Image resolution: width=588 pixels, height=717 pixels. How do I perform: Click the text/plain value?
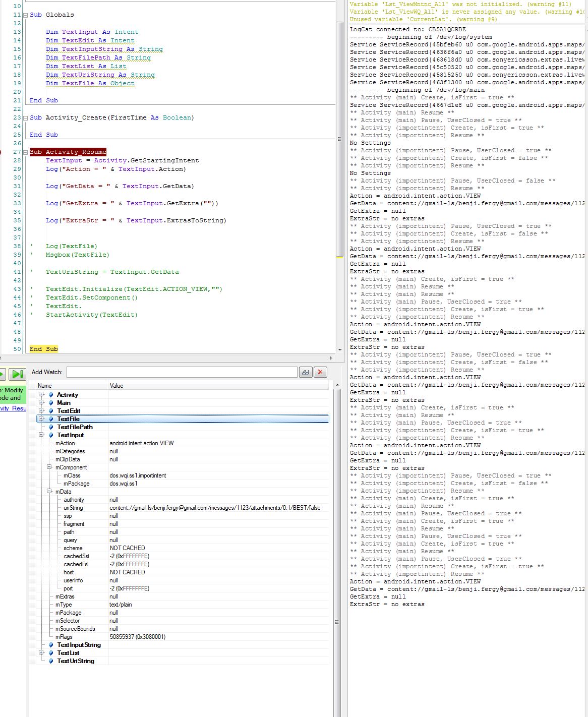click(x=121, y=605)
